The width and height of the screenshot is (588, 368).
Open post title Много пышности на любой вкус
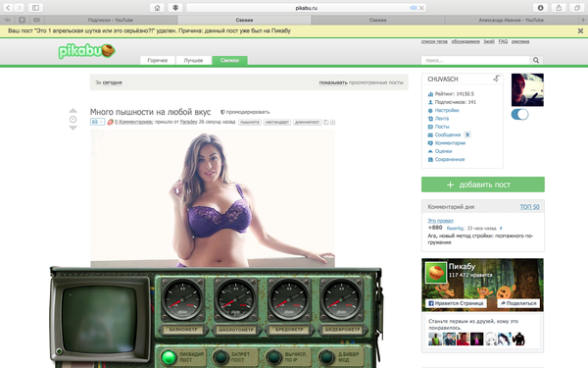coord(150,112)
